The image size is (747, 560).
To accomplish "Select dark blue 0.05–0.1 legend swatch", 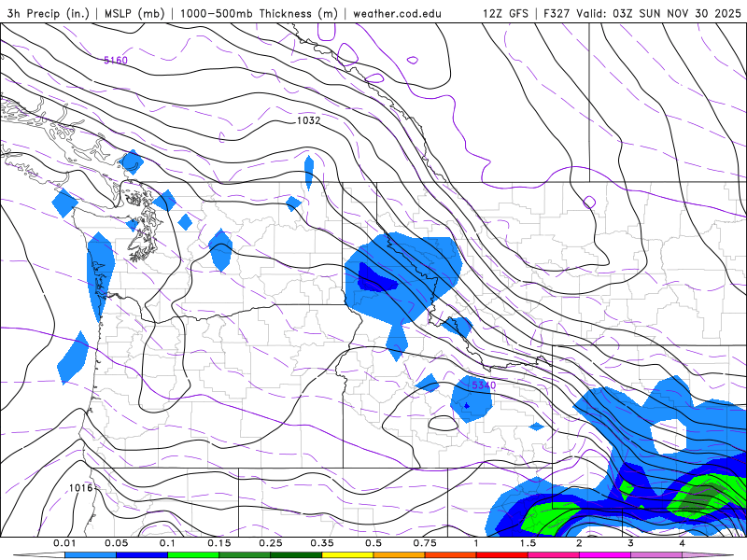I will coord(142,555).
